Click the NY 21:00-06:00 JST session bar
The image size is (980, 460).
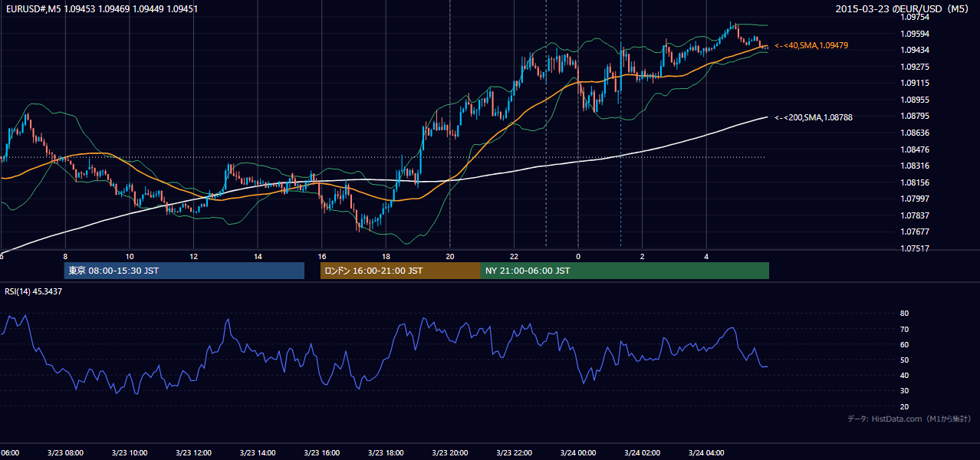point(625,271)
